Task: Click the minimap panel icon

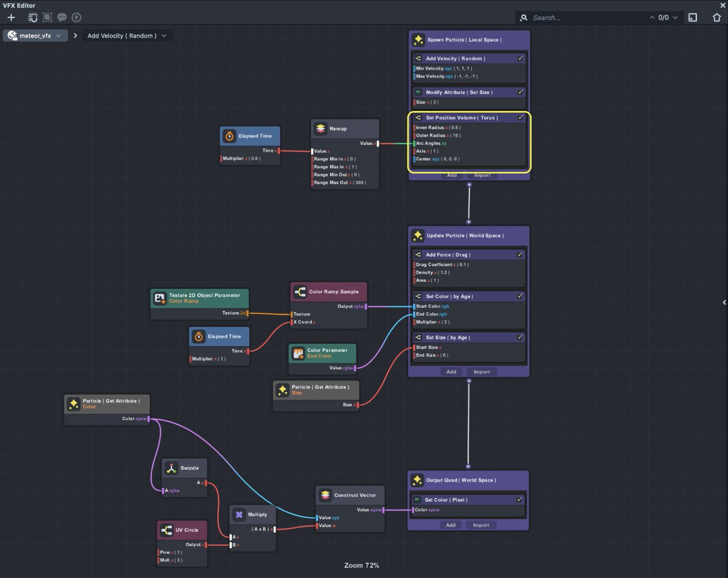Action: (x=693, y=18)
